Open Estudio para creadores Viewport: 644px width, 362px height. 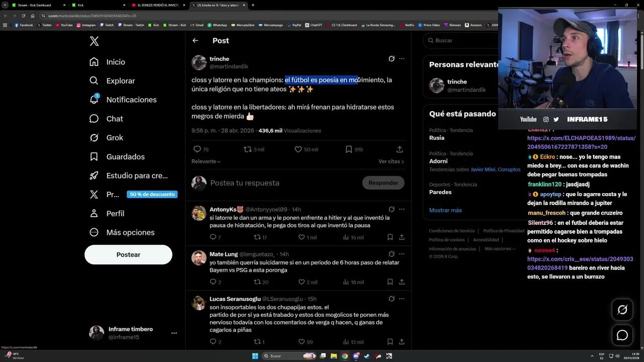[x=128, y=175]
